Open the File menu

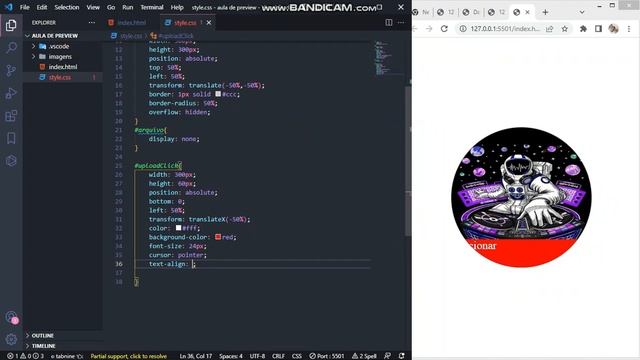pos(24,7)
